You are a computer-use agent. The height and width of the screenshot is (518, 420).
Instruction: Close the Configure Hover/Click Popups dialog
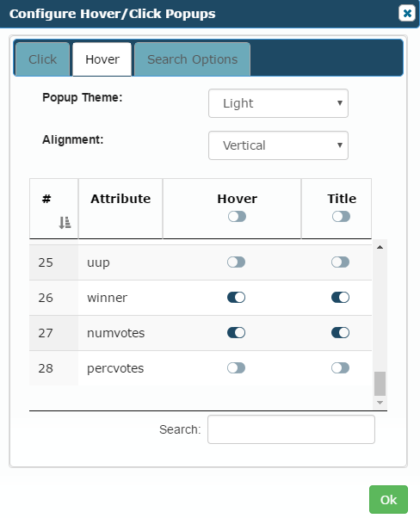pos(407,14)
